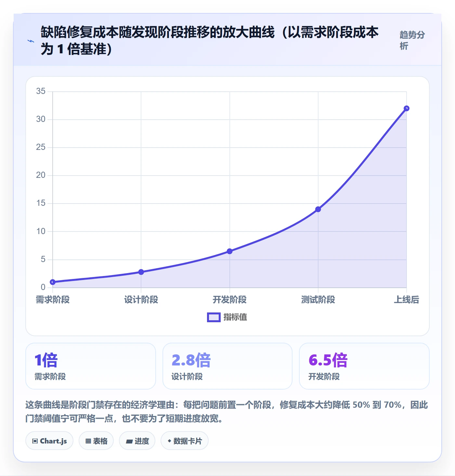Click the 指标值 legend label
Viewport: 455px width, 476px height.
[x=235, y=317]
